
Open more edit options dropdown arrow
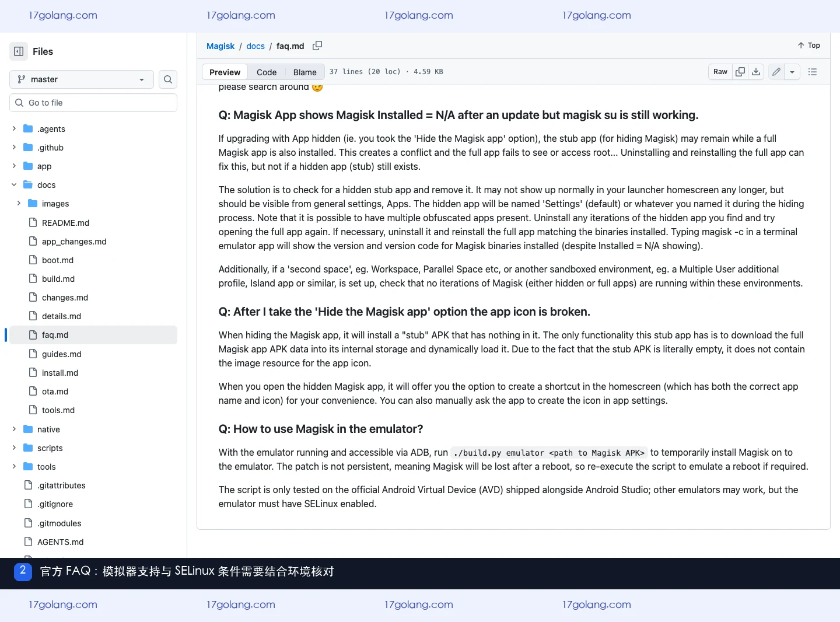pos(792,72)
